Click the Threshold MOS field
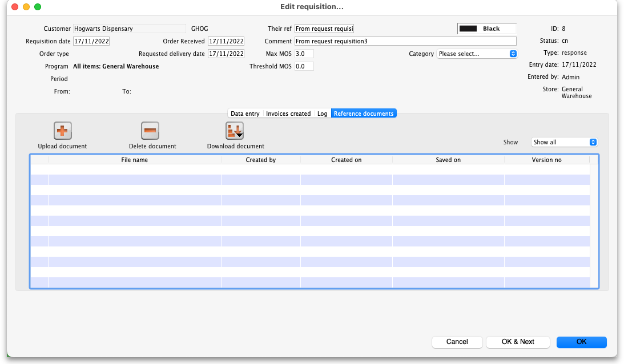 tap(304, 66)
